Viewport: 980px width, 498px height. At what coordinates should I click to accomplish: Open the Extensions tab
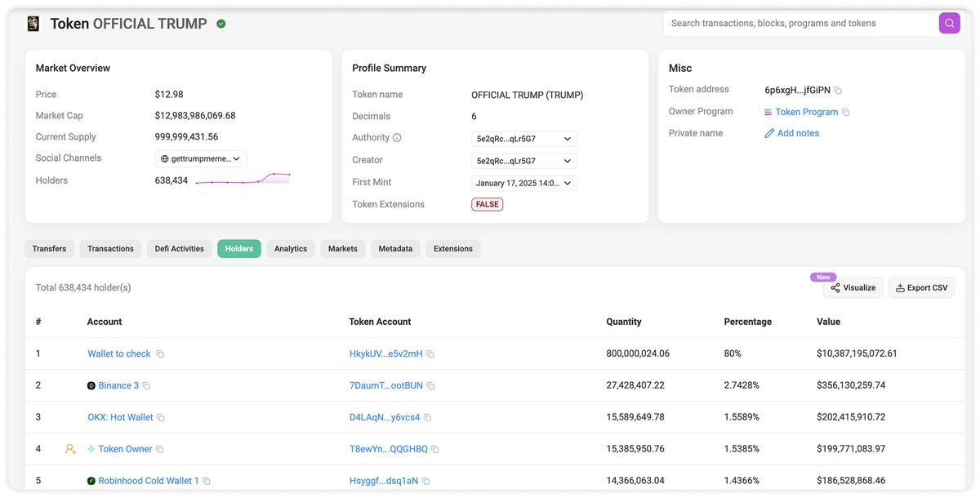pyautogui.click(x=453, y=249)
